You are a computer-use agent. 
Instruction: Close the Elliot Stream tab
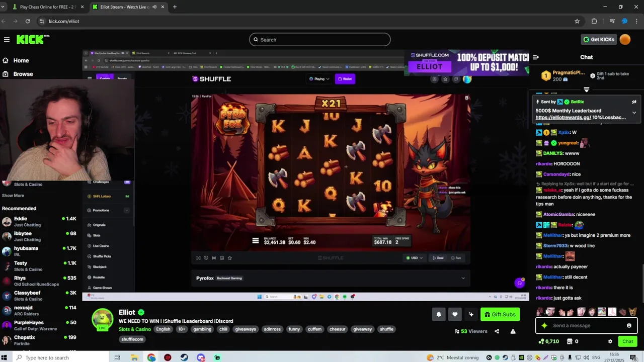[163, 7]
